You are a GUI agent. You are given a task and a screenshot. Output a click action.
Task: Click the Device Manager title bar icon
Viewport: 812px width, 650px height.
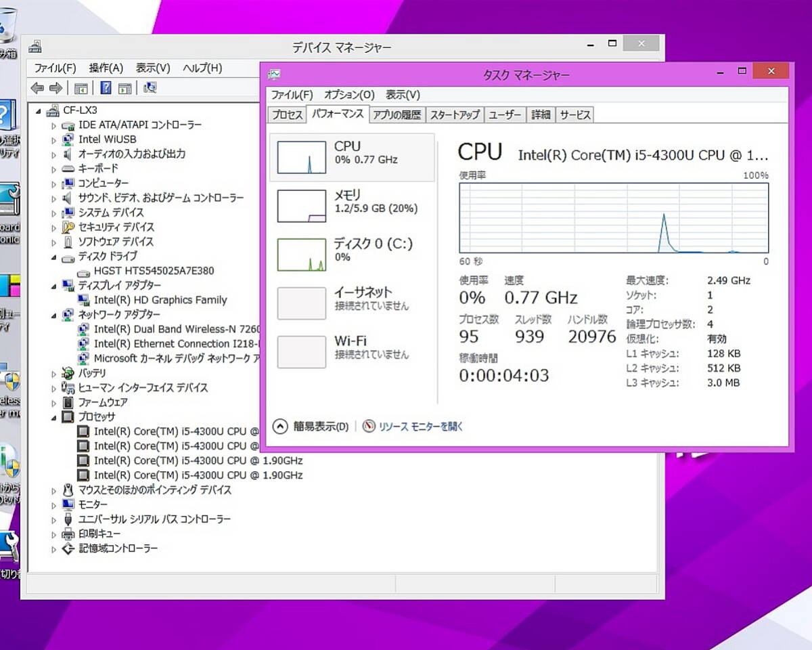(x=35, y=47)
